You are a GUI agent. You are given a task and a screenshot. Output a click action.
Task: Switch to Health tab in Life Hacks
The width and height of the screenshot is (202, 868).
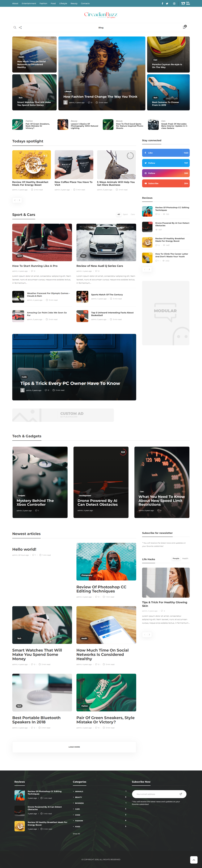(x=185, y=558)
